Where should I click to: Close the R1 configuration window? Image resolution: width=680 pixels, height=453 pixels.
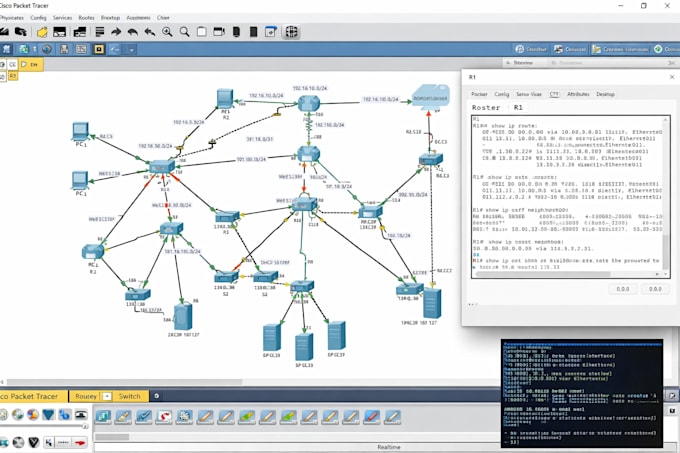(x=672, y=77)
